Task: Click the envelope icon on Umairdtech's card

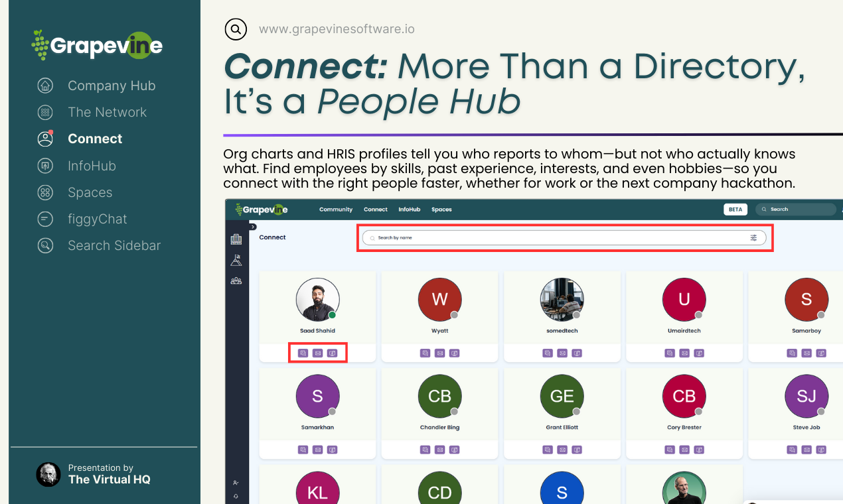Action: click(x=684, y=353)
